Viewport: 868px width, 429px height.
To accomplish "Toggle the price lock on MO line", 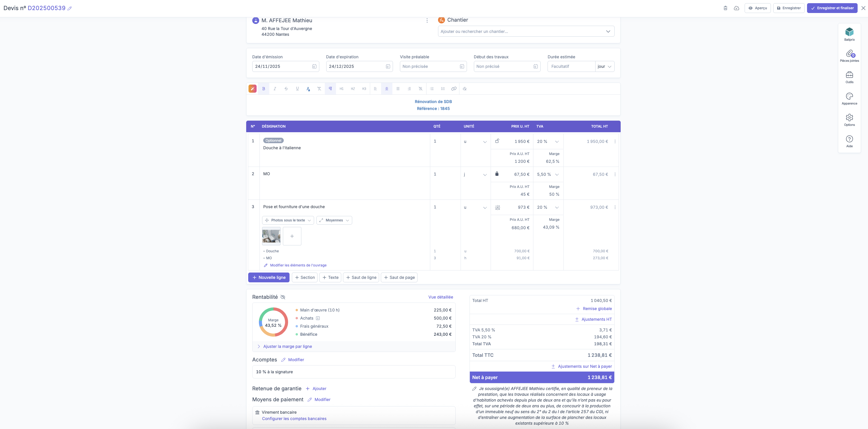I will coord(497,174).
